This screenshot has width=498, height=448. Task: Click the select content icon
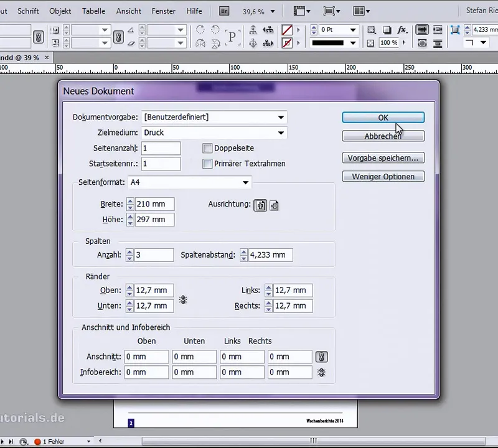(x=253, y=43)
